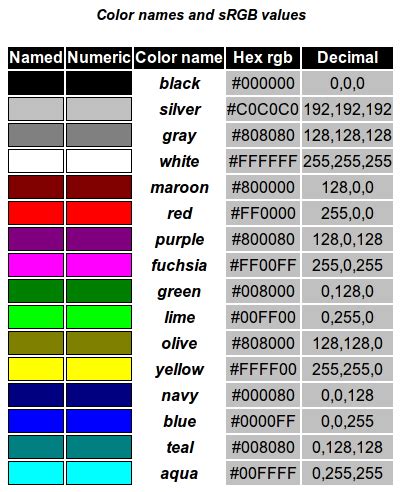The width and height of the screenshot is (400, 492).
Task: Select the hex value #808080
Action: pos(263,135)
